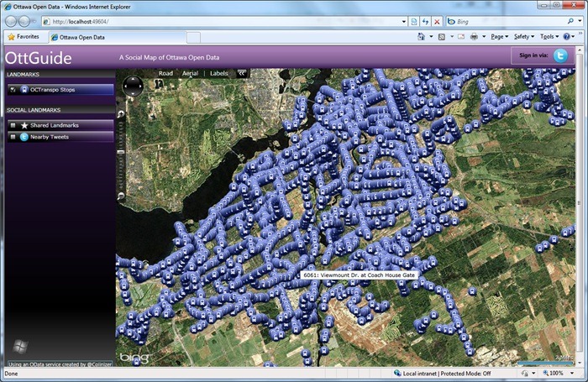Screen dimensions: 588x382
Task: Click the map zoom-out minus magnifier
Action: (121, 196)
